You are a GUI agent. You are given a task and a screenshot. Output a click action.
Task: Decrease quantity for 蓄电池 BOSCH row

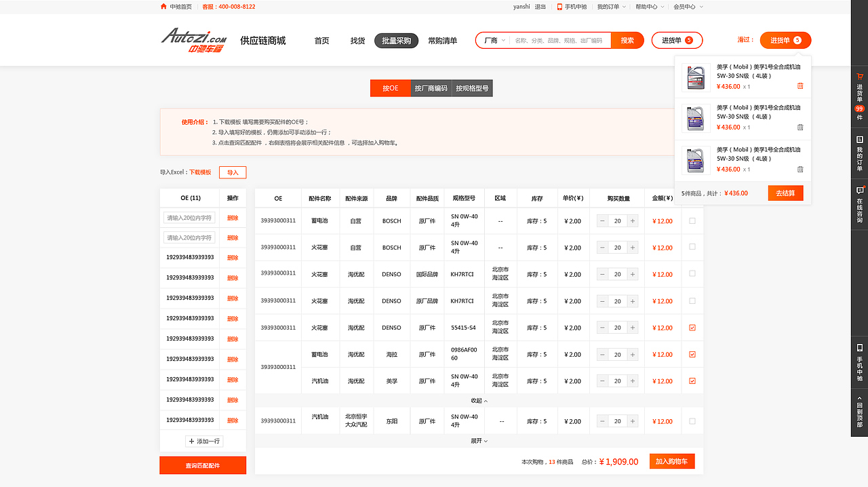[602, 221]
